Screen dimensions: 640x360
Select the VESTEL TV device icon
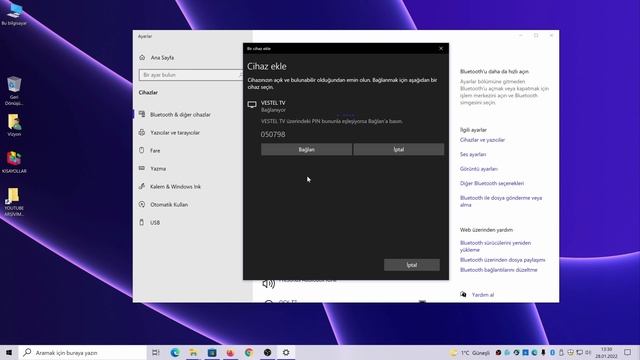(252, 105)
